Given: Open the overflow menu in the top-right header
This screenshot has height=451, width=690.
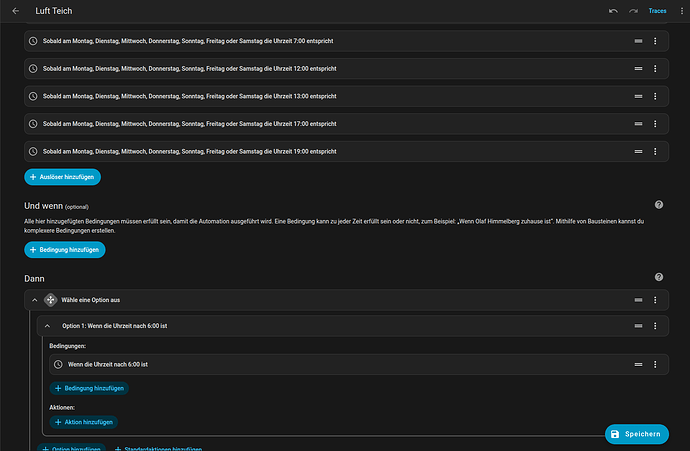Looking at the screenshot, I should point(679,11).
